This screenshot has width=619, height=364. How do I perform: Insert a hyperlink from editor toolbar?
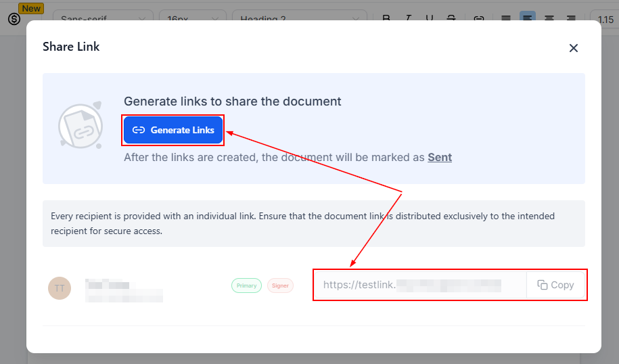point(479,18)
